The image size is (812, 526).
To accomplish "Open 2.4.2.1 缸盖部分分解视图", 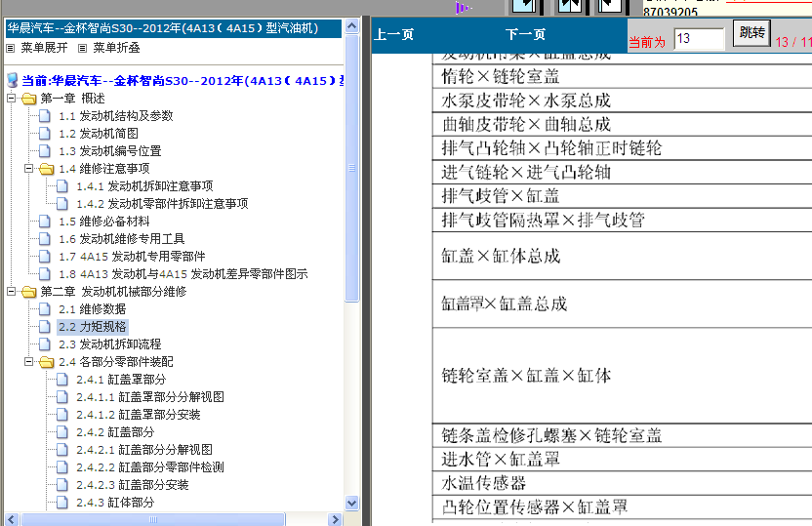I will pyautogui.click(x=144, y=451).
